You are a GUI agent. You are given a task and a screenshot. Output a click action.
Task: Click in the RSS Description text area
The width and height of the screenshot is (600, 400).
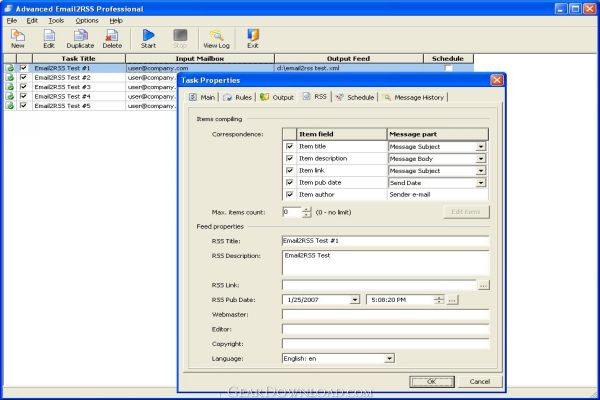point(386,263)
